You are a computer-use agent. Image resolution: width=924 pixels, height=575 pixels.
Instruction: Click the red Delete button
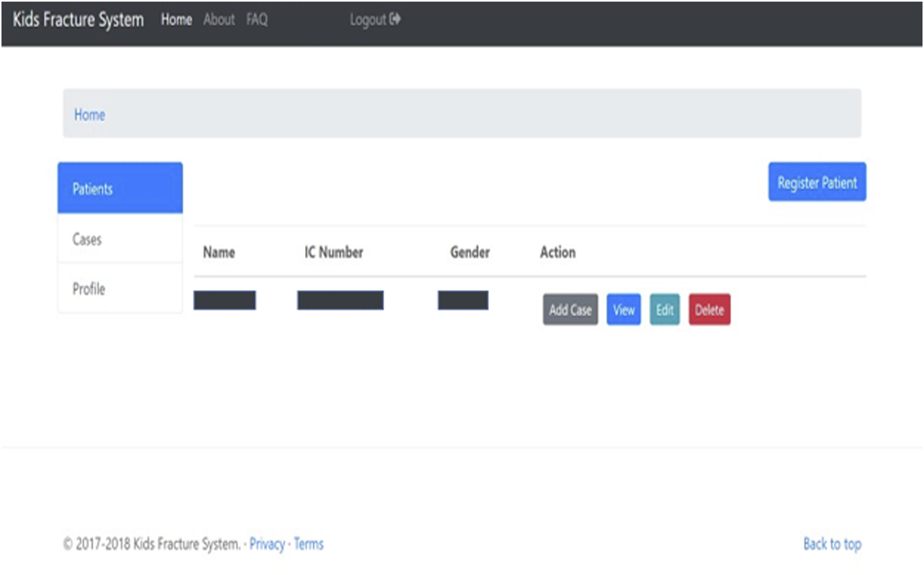(x=709, y=310)
